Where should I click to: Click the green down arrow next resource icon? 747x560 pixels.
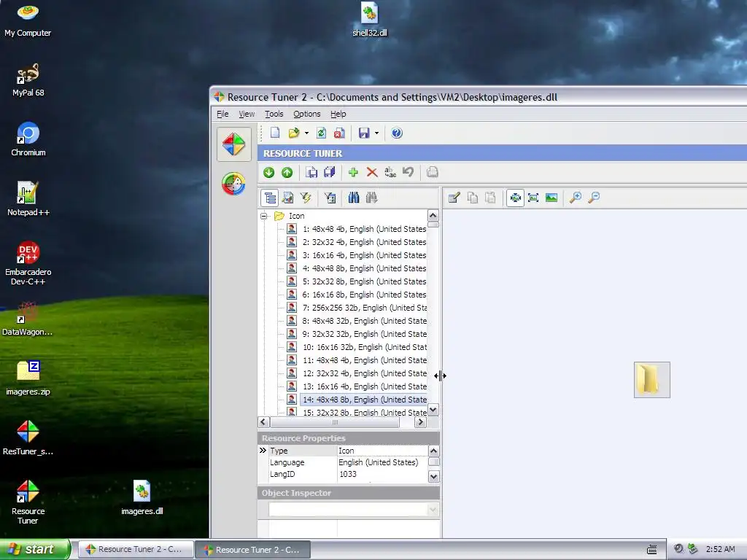268,172
